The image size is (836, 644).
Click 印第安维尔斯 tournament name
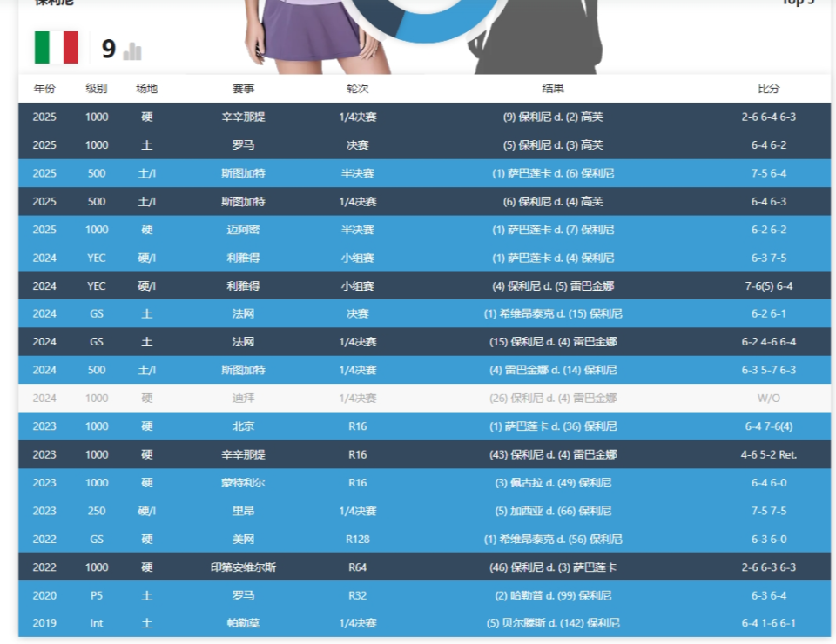[x=243, y=567]
